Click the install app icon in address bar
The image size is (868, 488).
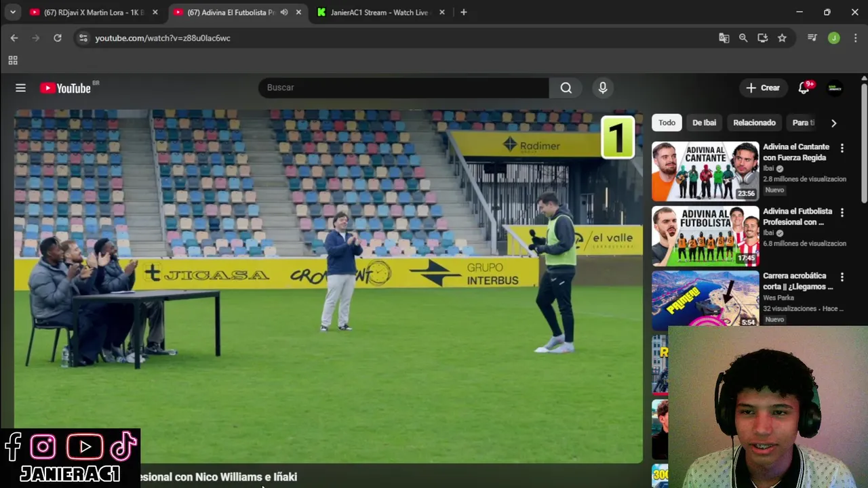[x=763, y=38]
